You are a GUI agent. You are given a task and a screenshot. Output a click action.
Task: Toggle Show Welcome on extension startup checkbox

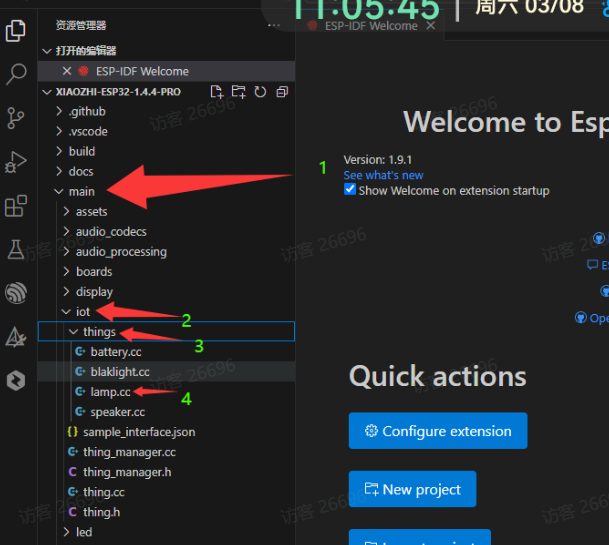(350, 189)
